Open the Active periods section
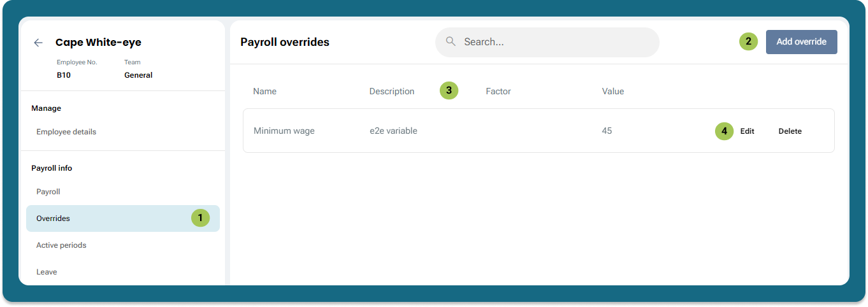This screenshot has height=307, width=868. point(61,245)
